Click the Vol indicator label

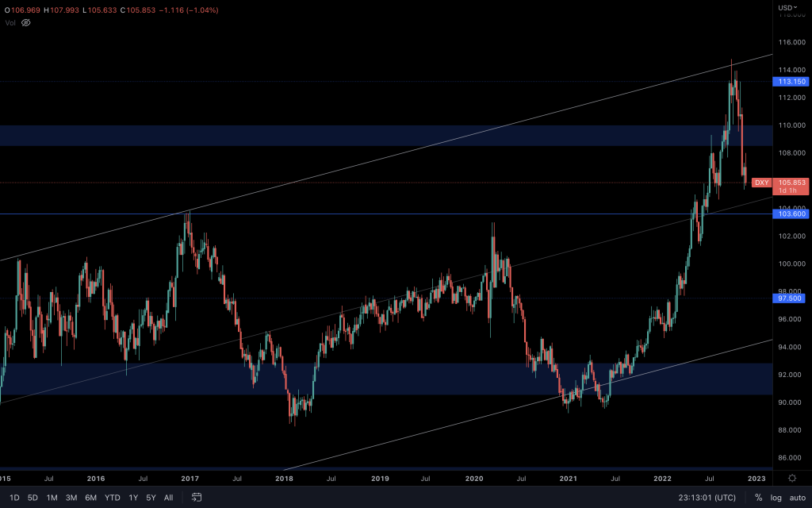pyautogui.click(x=10, y=23)
